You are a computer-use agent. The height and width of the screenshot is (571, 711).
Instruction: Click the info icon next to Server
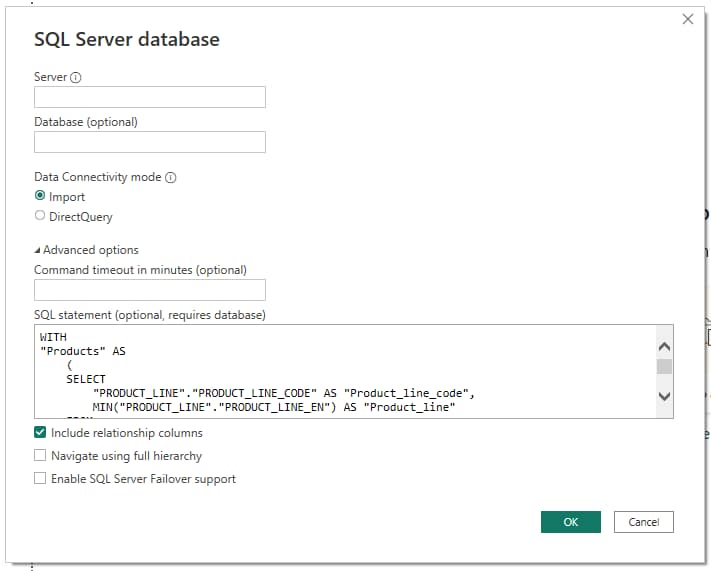coord(76,78)
